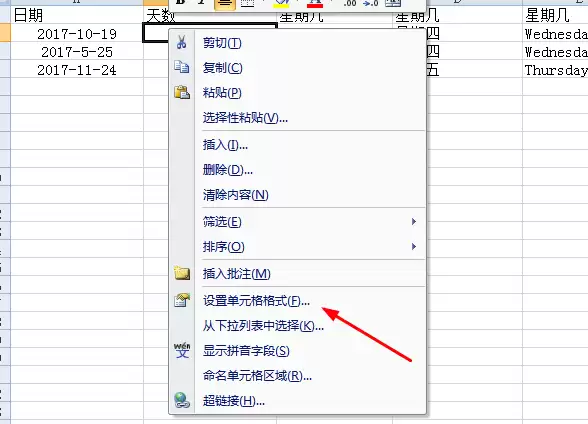Open 设置单元格格式(F)... dialog
The height and width of the screenshot is (424, 588).
click(256, 301)
